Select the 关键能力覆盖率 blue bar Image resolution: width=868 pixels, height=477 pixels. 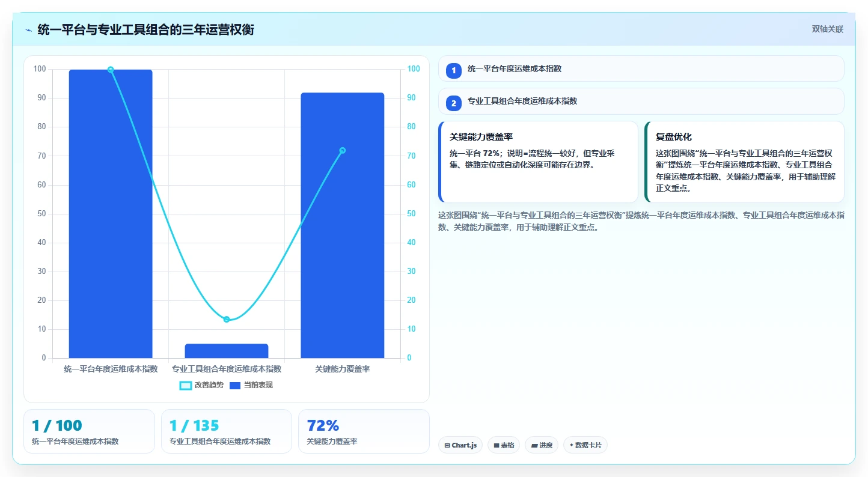343,225
